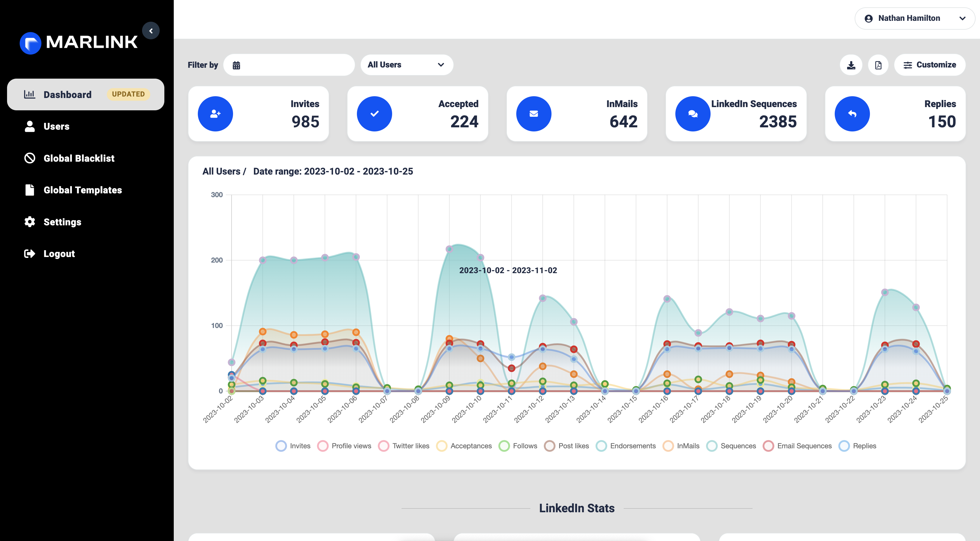Click the Twitter likes color swatch
This screenshot has width=980, height=541.
[384, 446]
